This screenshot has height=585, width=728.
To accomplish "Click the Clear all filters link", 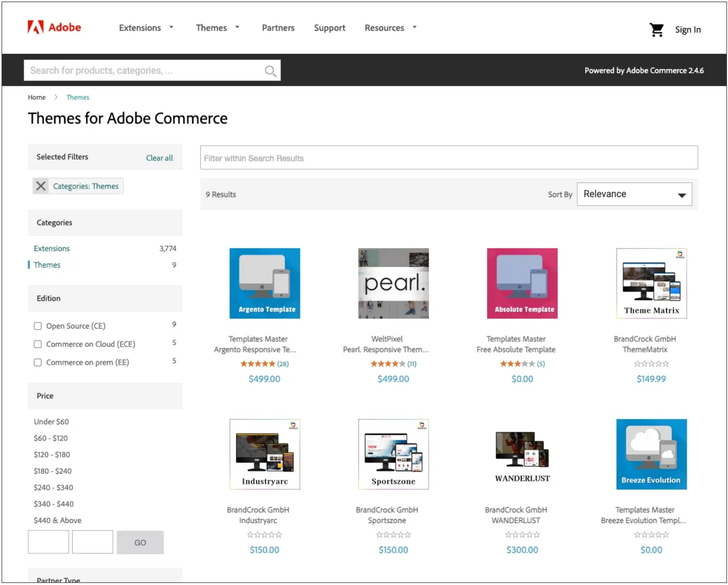I will point(159,158).
